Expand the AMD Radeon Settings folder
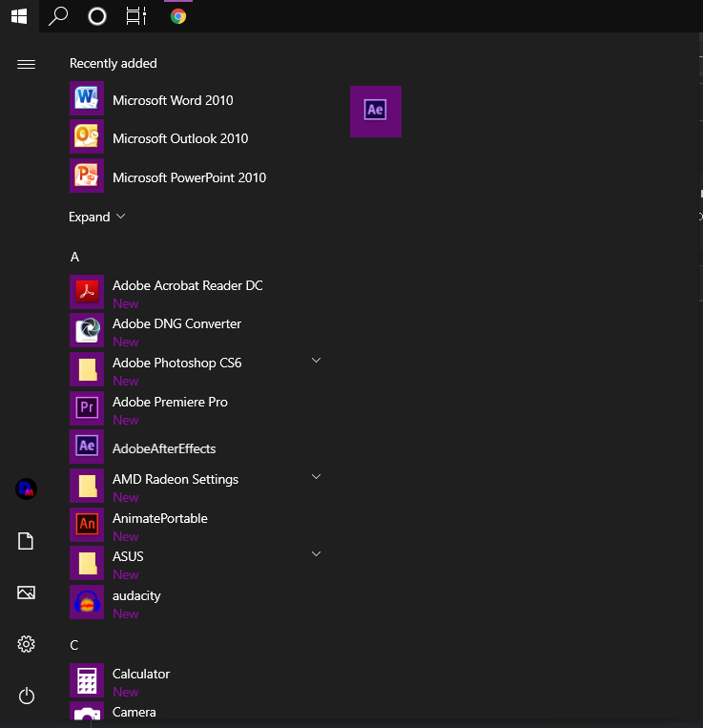 (316, 476)
